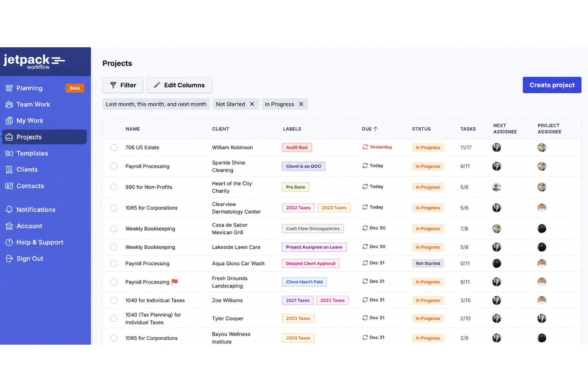
Task: Click next assignee avatar for 990 for Non-Profits
Action: click(x=497, y=187)
